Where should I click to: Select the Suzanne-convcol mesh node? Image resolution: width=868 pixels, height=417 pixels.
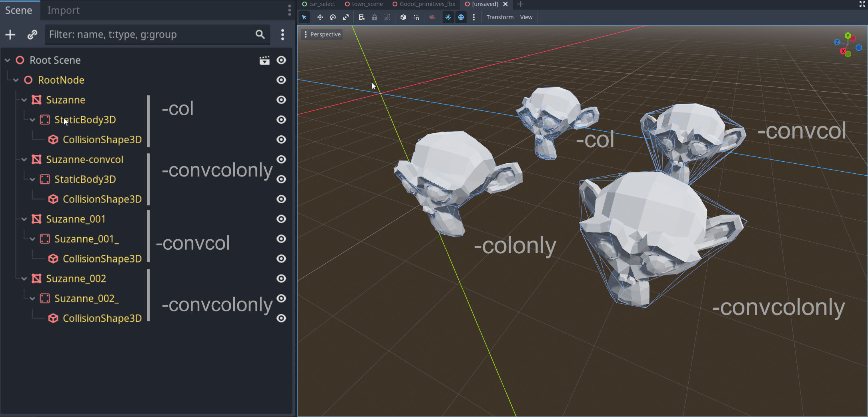[x=84, y=159]
